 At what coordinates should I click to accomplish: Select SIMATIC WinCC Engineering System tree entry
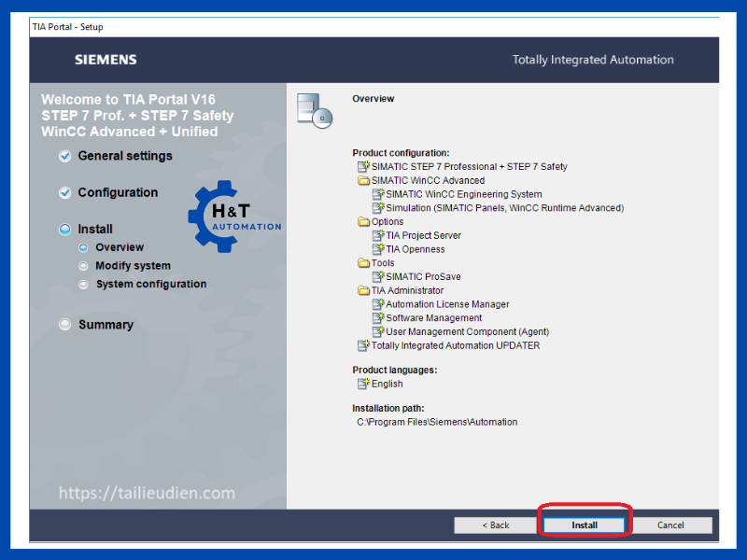tap(463, 194)
